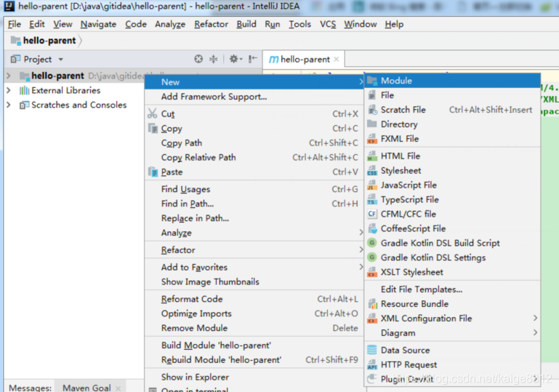559x392 pixels.
Task: Choose Rebuild Module 'hello-parent'
Action: tap(254, 360)
